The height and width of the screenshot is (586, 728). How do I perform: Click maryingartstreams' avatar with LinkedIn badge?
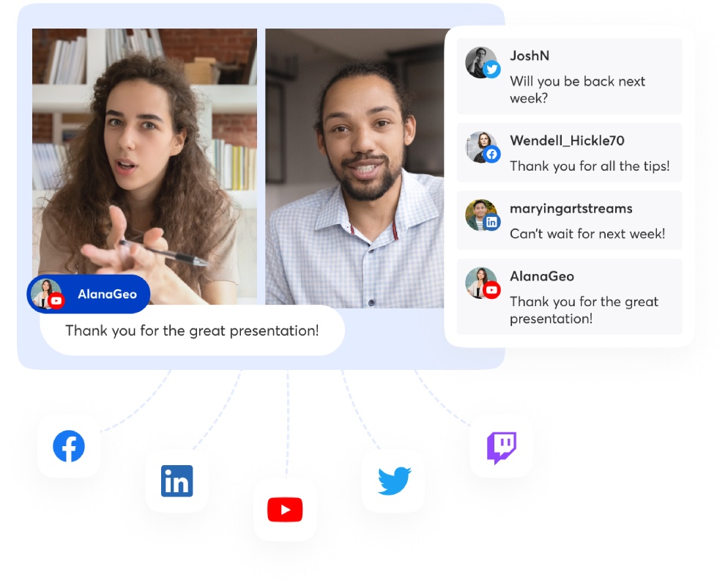click(x=482, y=215)
